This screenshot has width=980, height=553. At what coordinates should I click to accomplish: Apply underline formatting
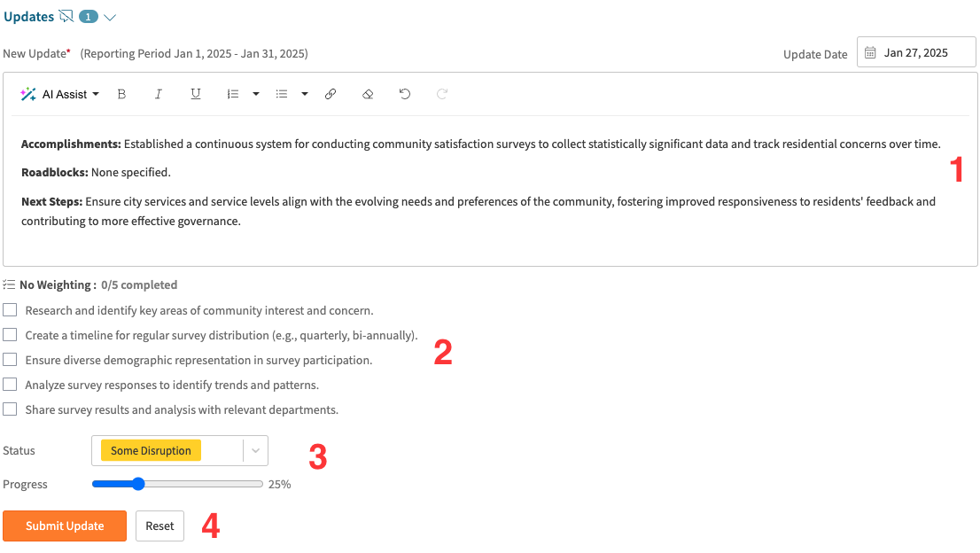click(196, 94)
